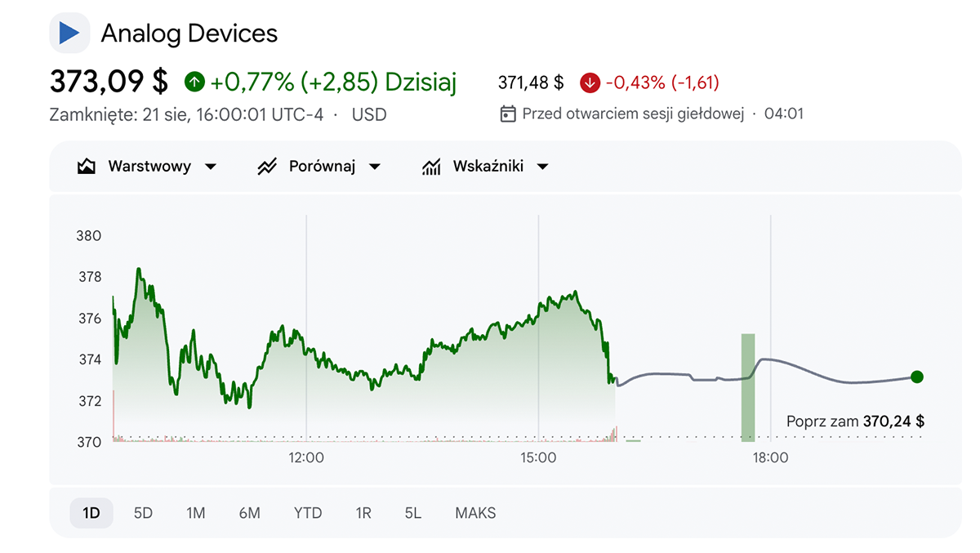Select the MAKS time range

tap(475, 513)
